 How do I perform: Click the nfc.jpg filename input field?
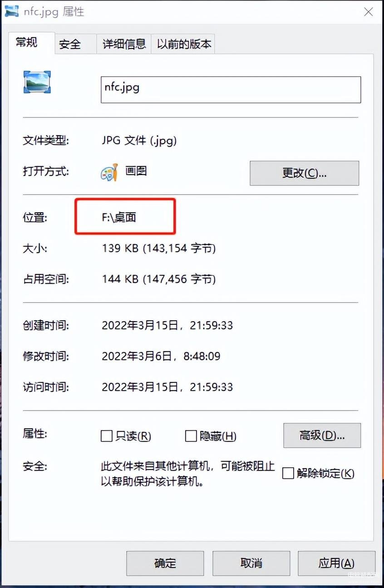tap(231, 89)
